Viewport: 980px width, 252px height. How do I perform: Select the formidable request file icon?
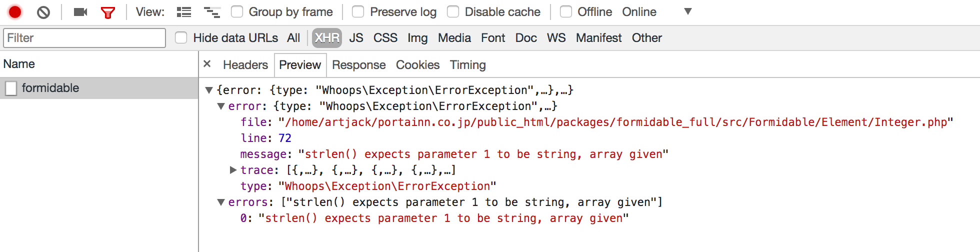pos(11,88)
